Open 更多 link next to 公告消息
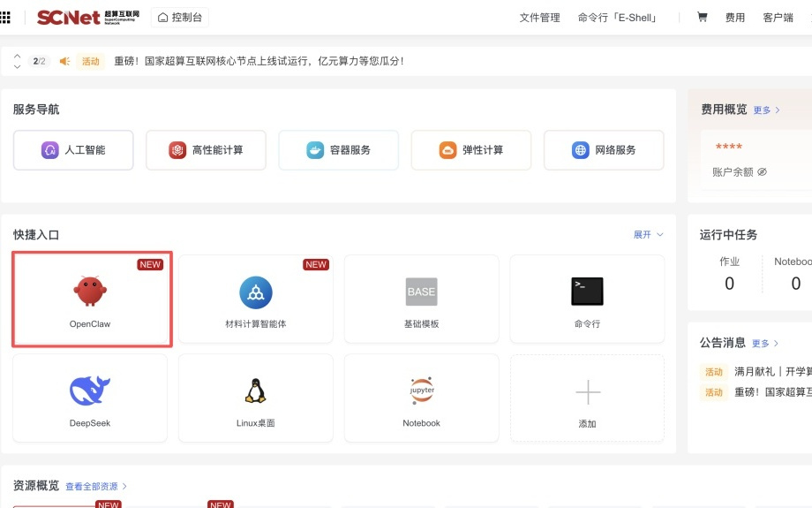Viewport: 812px width, 508px height. point(765,344)
